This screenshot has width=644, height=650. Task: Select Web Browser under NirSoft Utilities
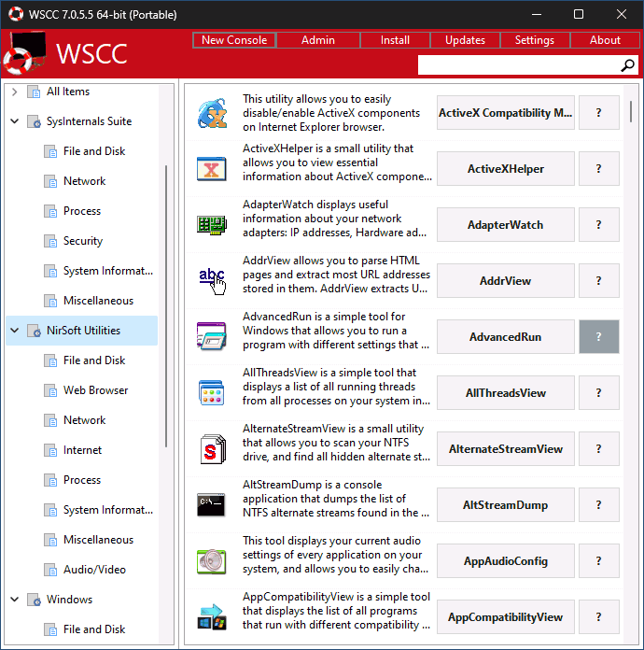pyautogui.click(x=95, y=390)
